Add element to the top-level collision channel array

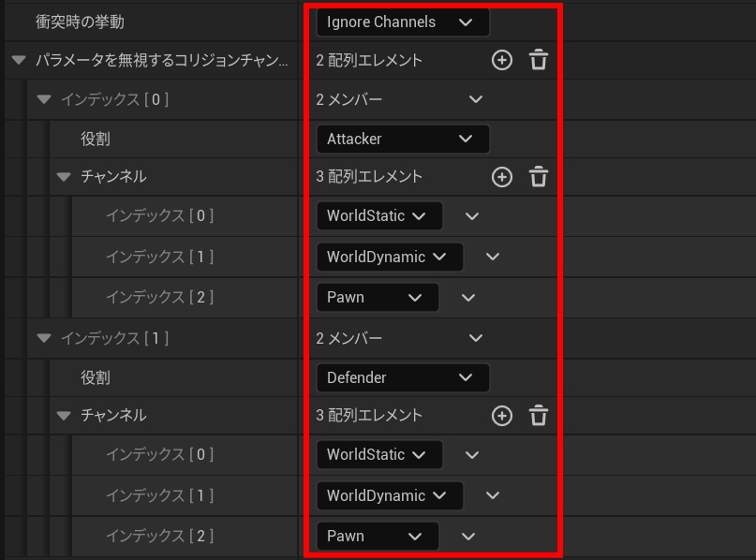point(502,61)
